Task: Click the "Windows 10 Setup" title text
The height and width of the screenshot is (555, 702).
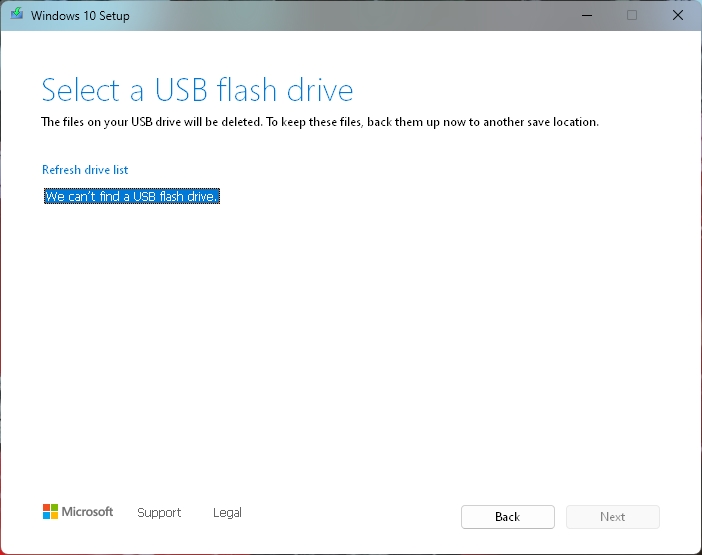Action: (x=80, y=16)
